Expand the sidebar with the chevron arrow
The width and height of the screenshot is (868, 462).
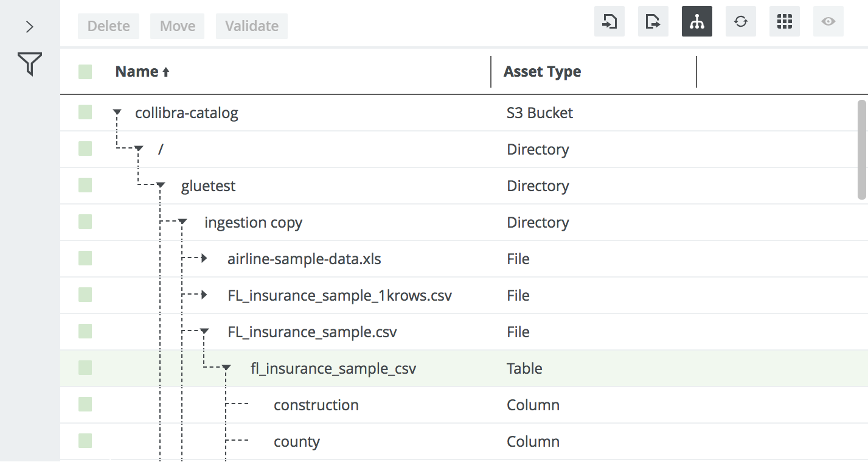coord(30,27)
